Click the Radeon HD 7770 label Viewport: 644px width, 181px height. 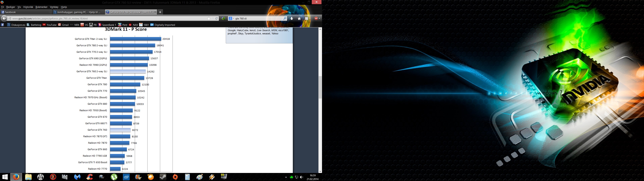pyautogui.click(x=97, y=169)
